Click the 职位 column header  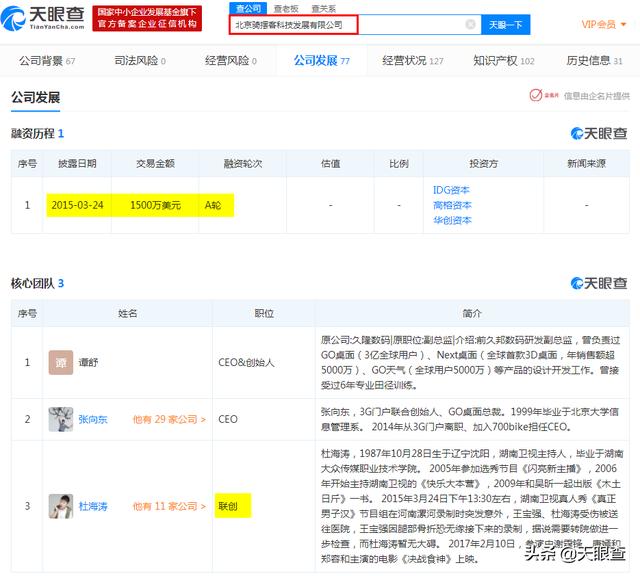point(264,314)
